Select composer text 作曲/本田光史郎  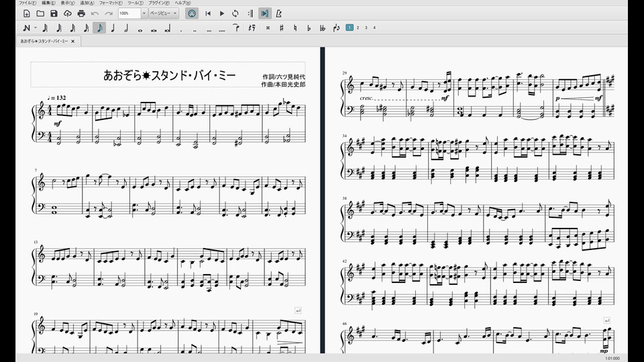283,84
